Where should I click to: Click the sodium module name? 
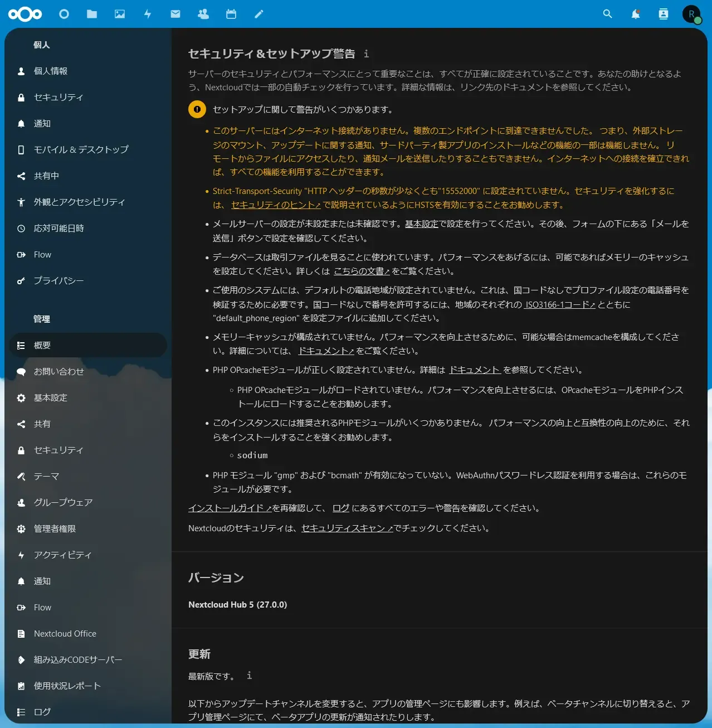coord(252,455)
